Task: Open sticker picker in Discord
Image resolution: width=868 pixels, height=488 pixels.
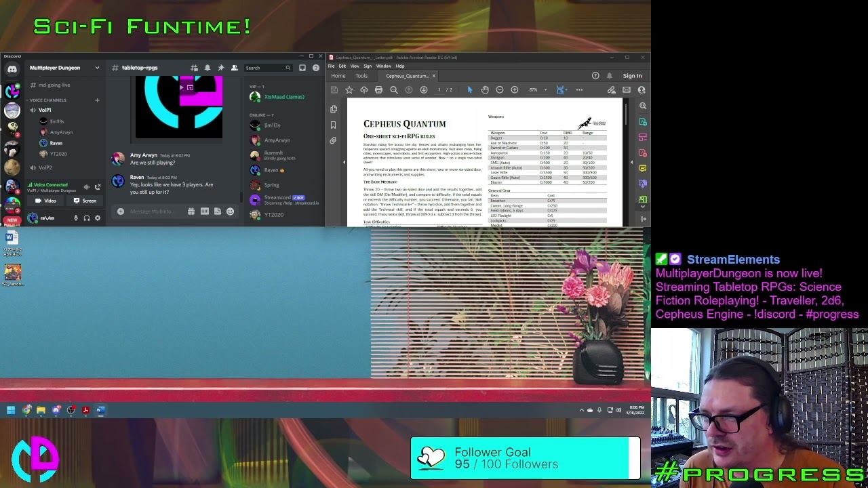Action: point(217,211)
